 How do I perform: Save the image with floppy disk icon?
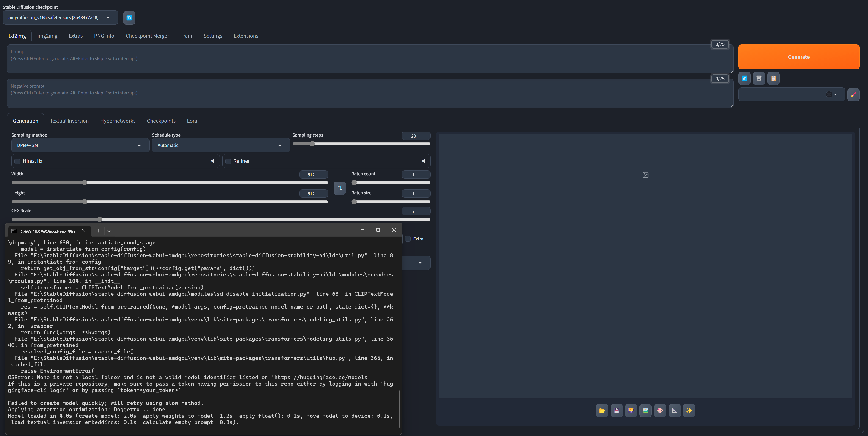[616, 410]
